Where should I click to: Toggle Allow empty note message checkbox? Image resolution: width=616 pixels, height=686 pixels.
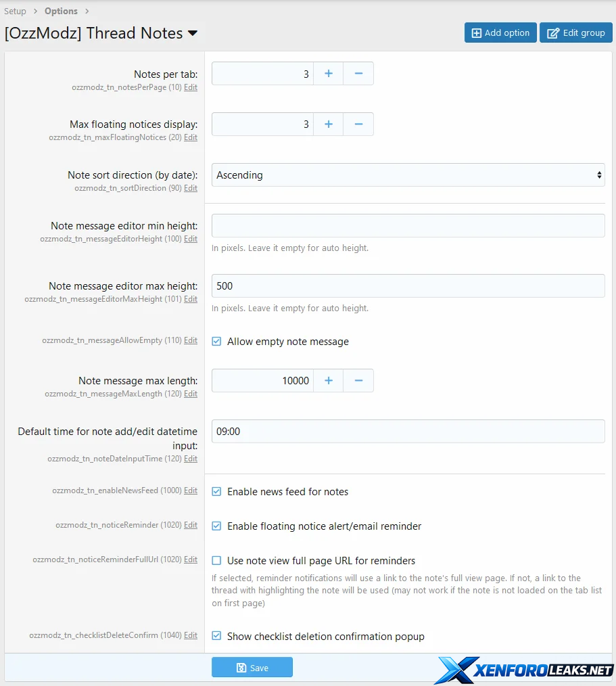click(216, 342)
